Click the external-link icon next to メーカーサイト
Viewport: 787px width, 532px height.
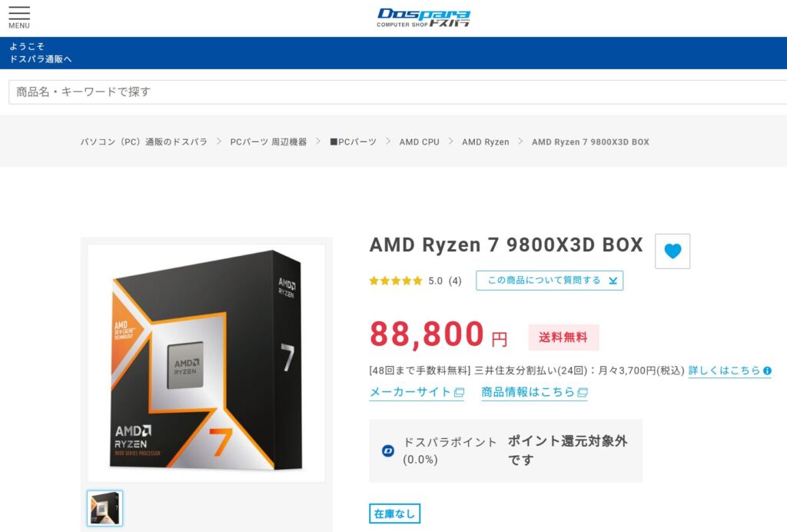(459, 393)
